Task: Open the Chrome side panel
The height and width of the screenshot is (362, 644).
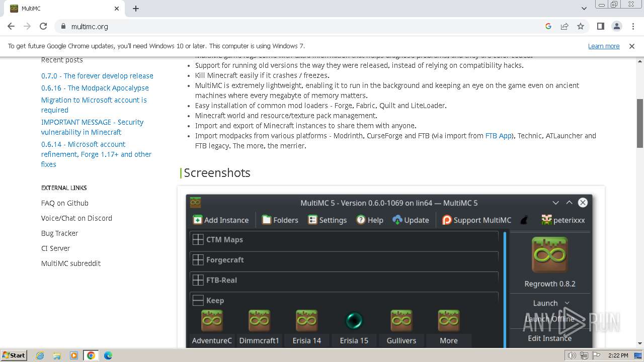Action: click(x=601, y=26)
